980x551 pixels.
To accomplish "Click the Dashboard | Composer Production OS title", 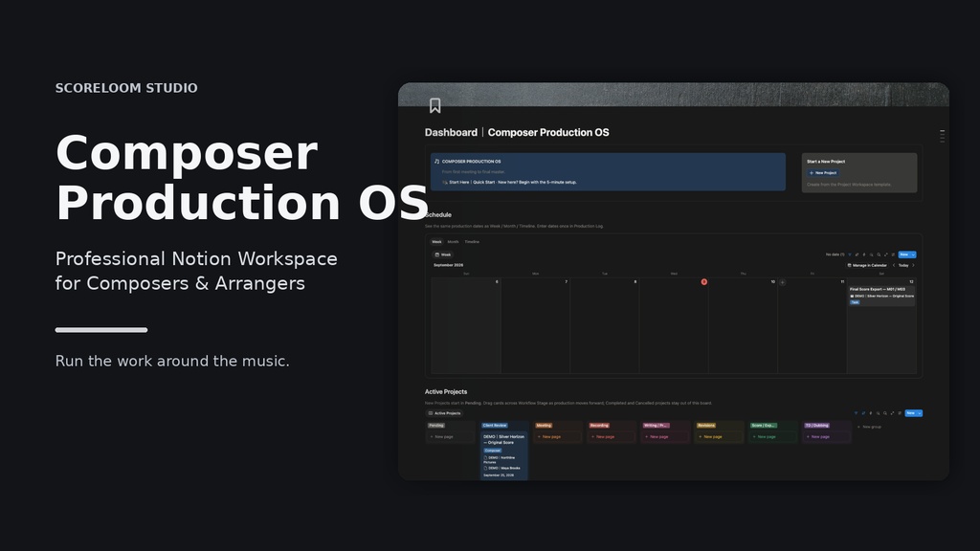I will click(517, 132).
